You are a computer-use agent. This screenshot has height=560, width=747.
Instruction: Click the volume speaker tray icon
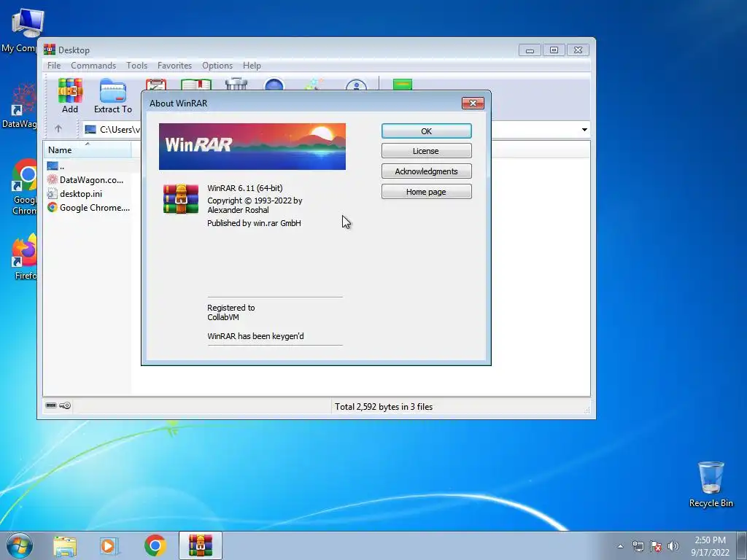click(673, 546)
